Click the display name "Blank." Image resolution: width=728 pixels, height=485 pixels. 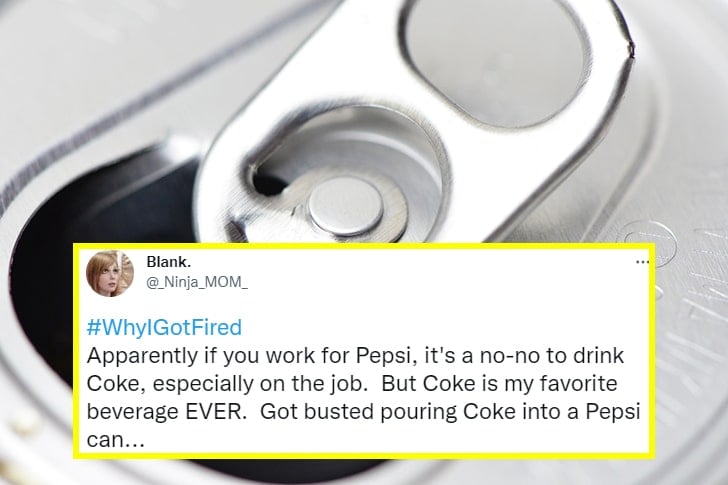tap(167, 263)
